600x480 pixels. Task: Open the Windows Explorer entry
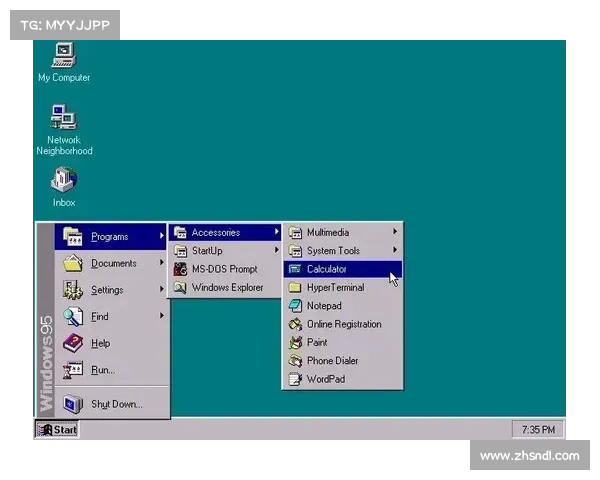[x=225, y=287]
